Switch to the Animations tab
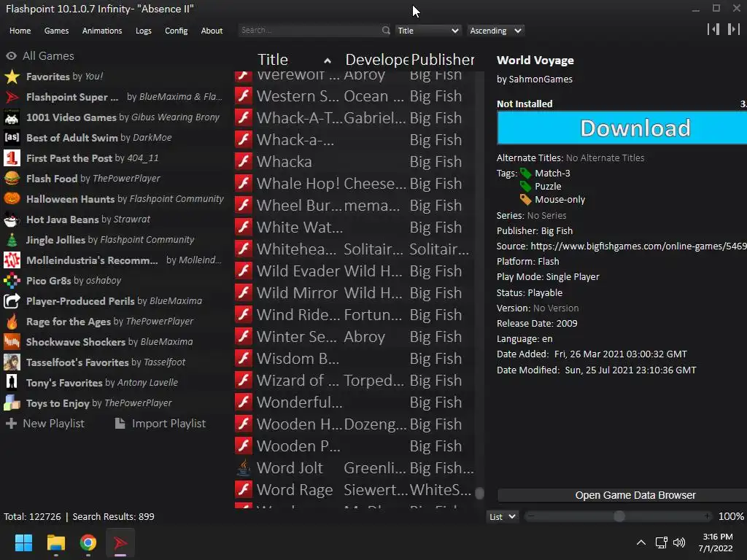747x560 pixels. pyautogui.click(x=102, y=31)
